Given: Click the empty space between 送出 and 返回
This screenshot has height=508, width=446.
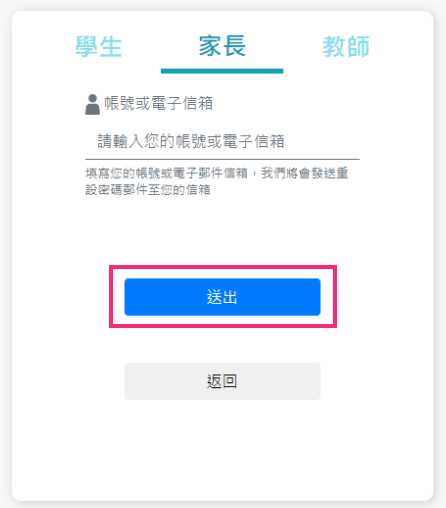Looking at the screenshot, I should tap(222, 345).
